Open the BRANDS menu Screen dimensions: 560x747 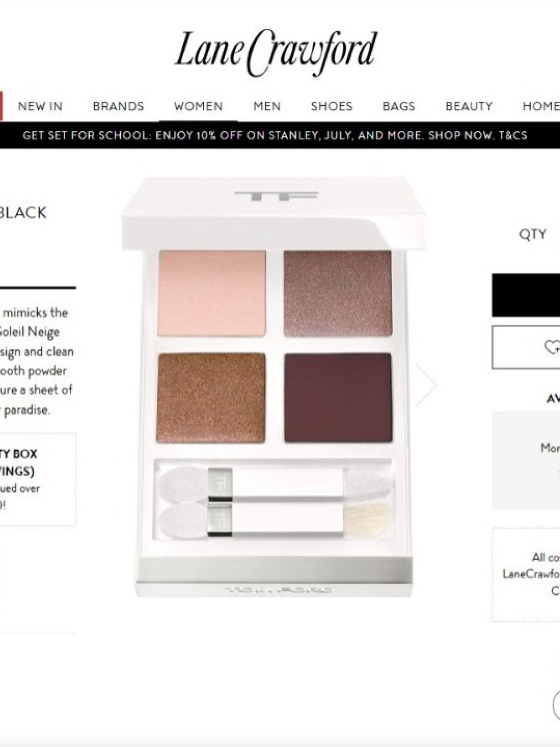118,106
